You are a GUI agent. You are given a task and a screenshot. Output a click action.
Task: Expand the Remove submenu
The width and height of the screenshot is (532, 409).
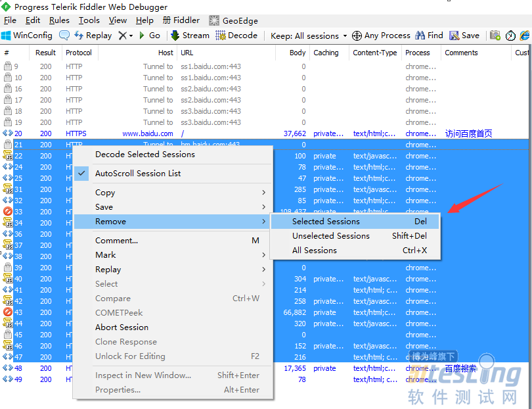pos(173,222)
